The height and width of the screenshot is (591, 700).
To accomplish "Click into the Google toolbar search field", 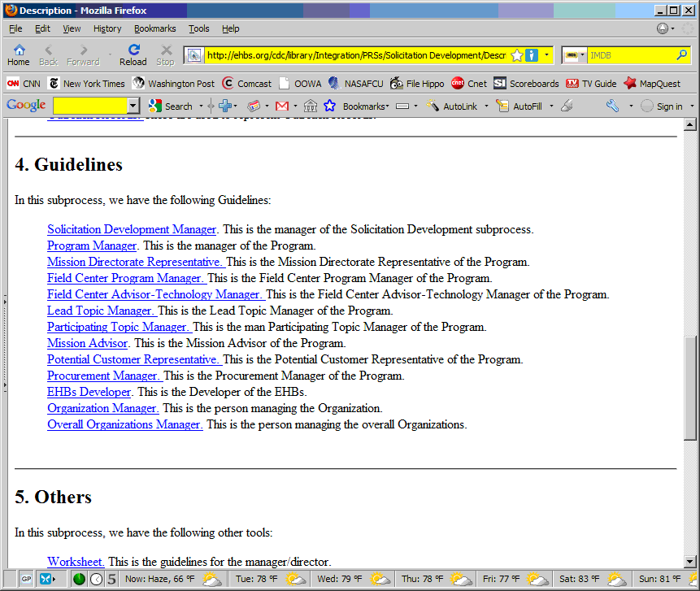I will (x=90, y=106).
